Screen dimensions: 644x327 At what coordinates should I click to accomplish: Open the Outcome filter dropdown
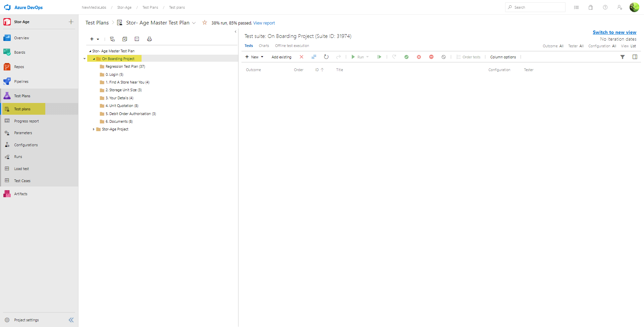tap(553, 46)
